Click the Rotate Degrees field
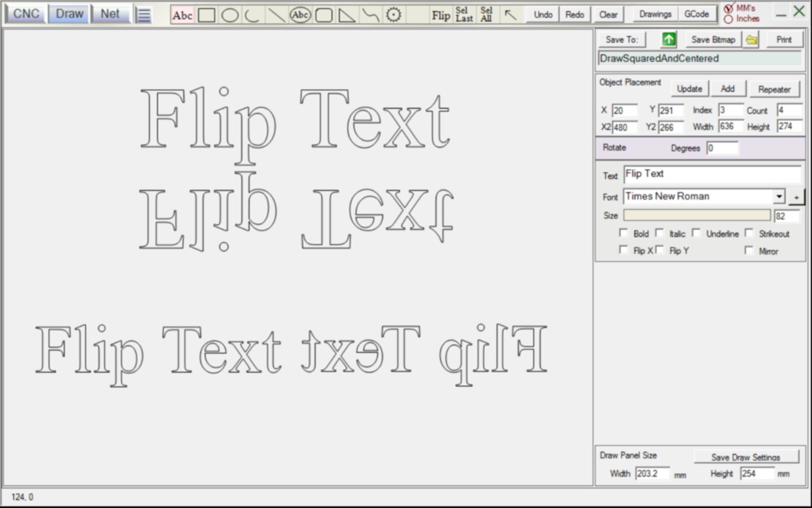The image size is (812, 508). 722,148
